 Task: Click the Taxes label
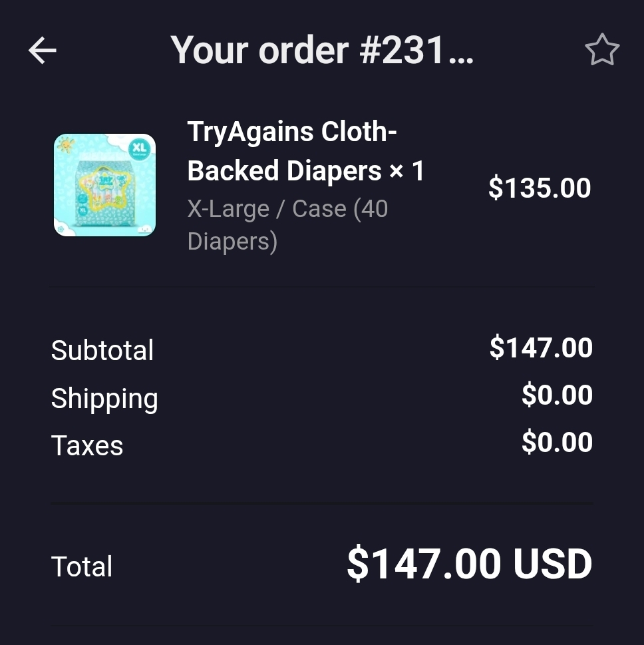86,445
